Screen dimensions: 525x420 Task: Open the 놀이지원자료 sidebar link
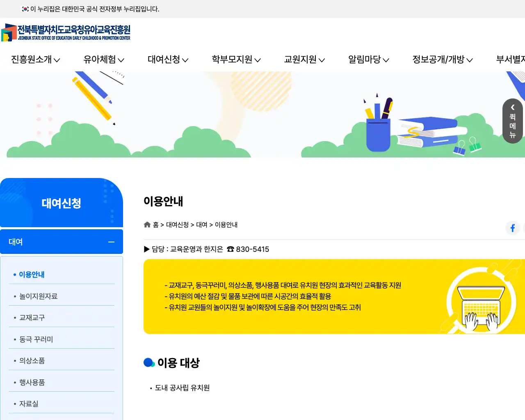tap(39, 296)
